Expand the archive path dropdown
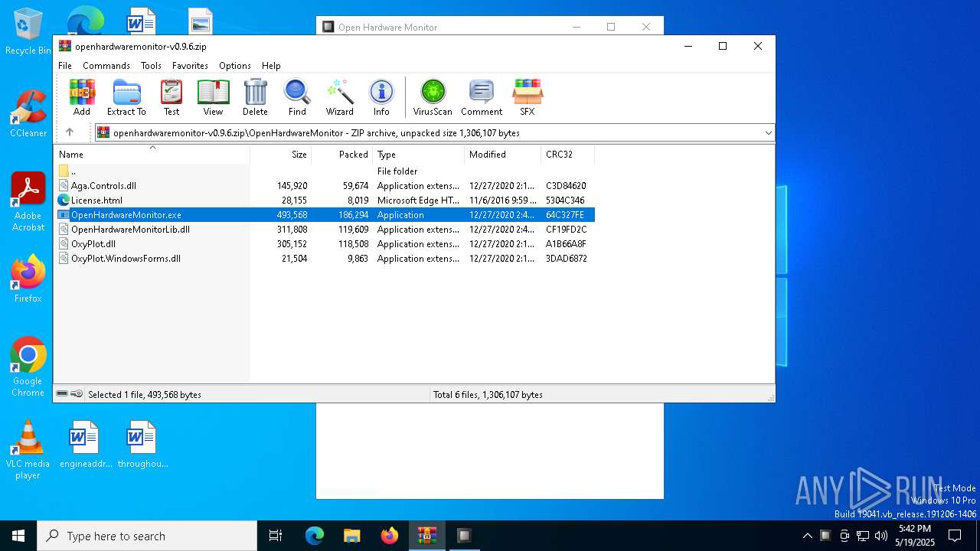Viewport: 980px width, 551px height. pos(768,133)
